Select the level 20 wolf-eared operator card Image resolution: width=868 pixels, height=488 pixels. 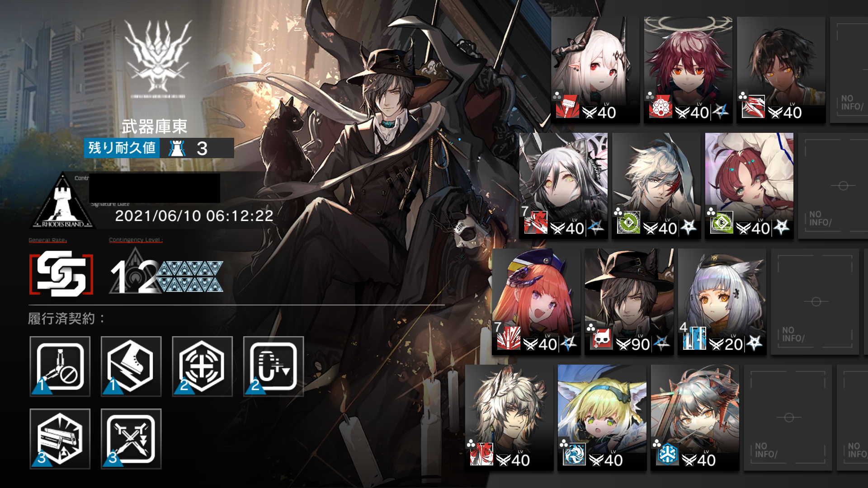pyautogui.click(x=722, y=301)
